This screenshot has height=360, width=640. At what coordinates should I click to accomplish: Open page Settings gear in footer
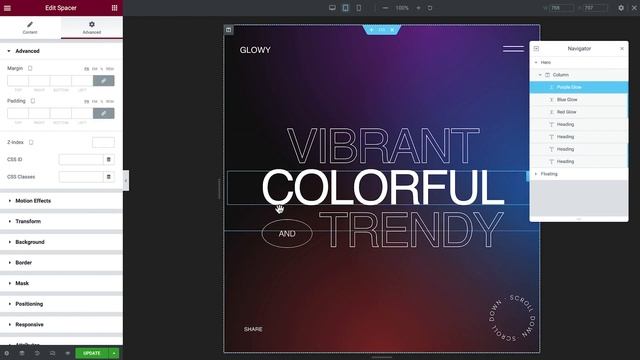tap(7, 353)
